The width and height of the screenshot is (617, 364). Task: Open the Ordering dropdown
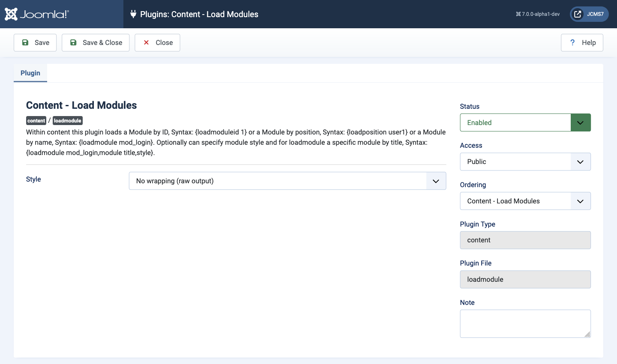coord(525,201)
